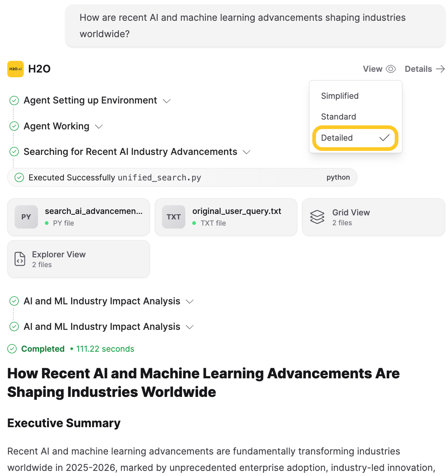
Task: Click the Completed status check icon
Action: pos(12,349)
